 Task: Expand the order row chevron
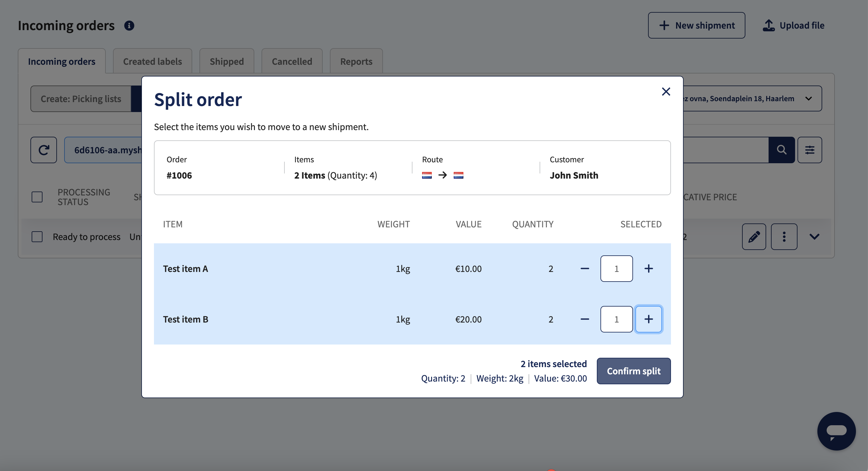coord(814,236)
